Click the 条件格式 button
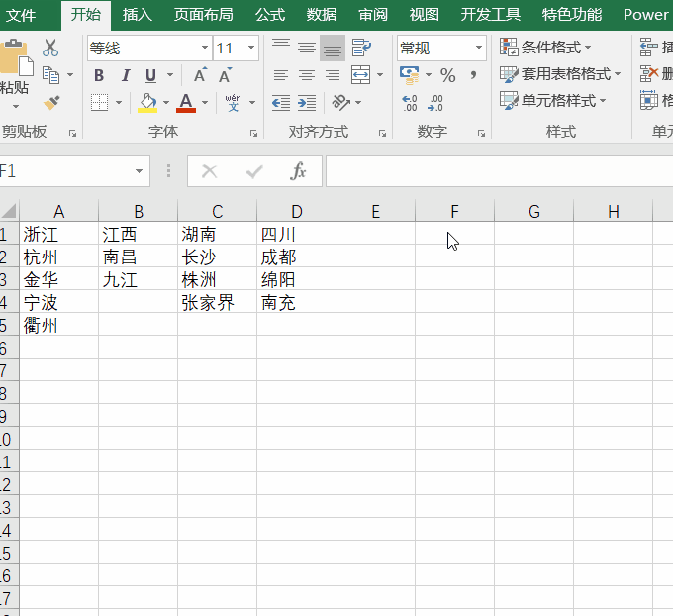 (546, 48)
